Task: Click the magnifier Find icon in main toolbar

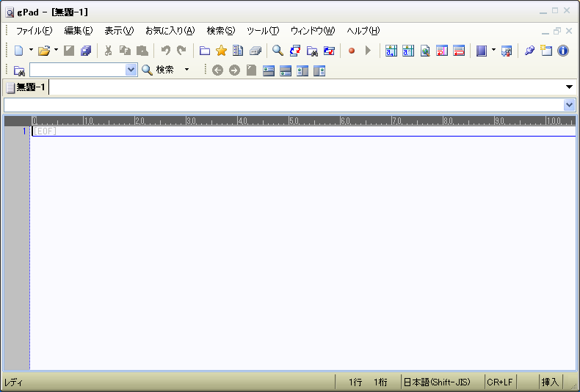Action: click(278, 51)
